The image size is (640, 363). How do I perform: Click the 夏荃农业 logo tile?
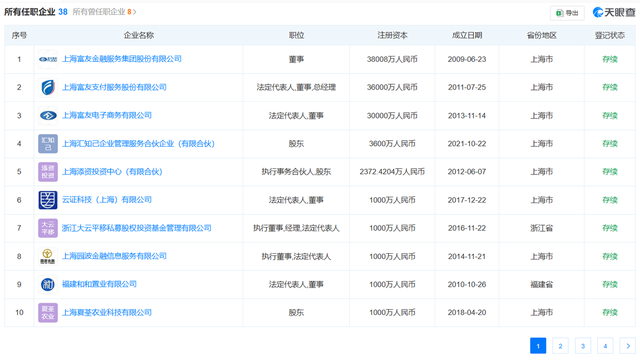pos(48,313)
